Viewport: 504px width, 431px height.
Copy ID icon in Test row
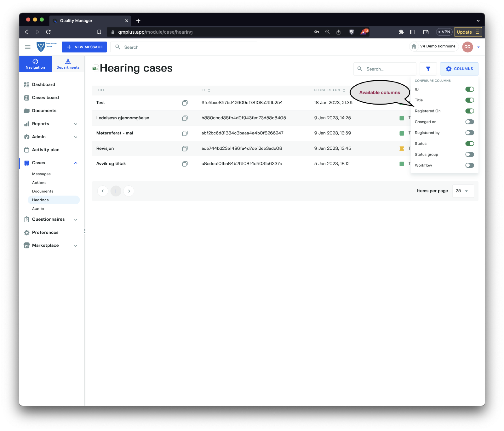tap(185, 103)
